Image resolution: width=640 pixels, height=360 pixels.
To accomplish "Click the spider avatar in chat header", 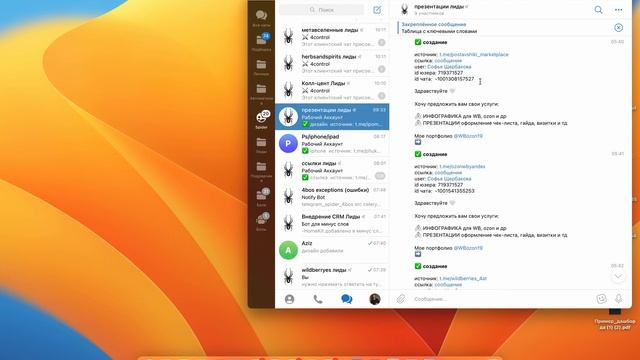I will [x=404, y=9].
